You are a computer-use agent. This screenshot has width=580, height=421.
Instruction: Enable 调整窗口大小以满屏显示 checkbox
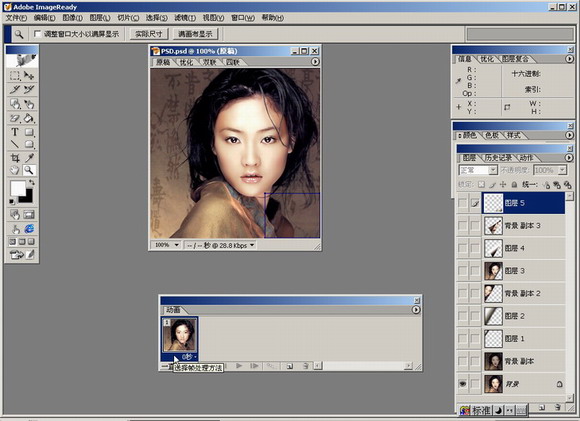tap(37, 34)
